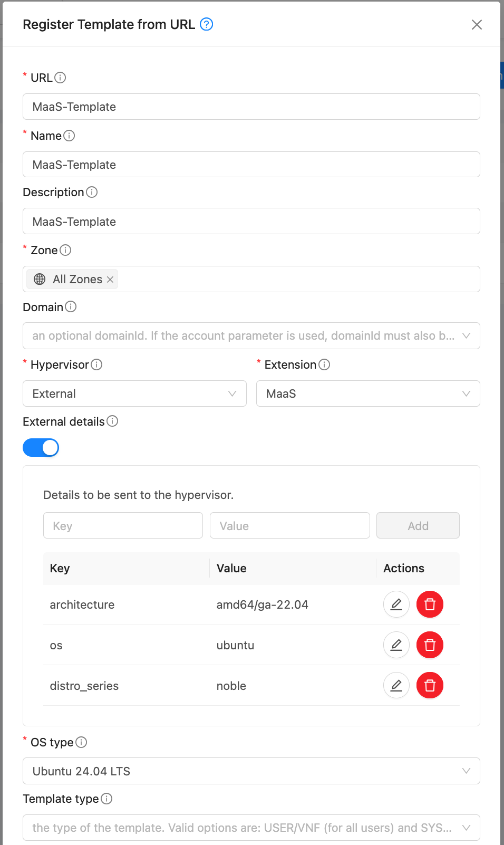Click inside the Zone selection field
Screen dimensions: 504x845
[251, 279]
